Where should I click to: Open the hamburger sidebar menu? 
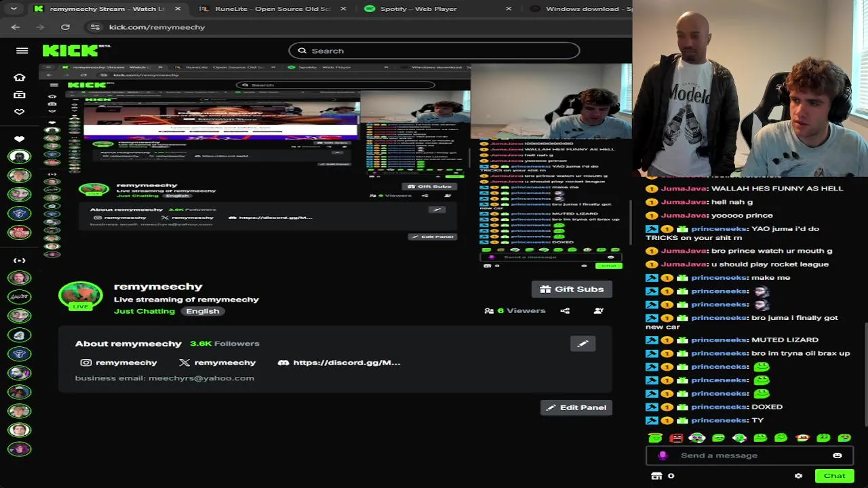(22, 51)
